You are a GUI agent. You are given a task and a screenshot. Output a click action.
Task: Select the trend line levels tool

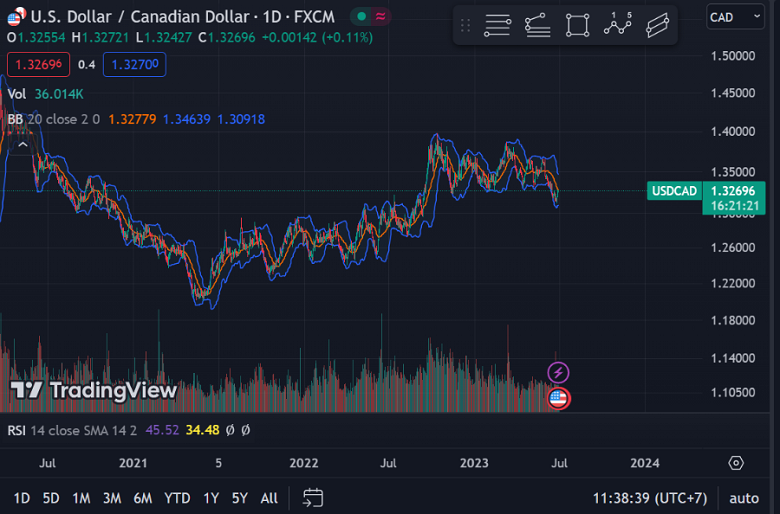click(x=538, y=25)
